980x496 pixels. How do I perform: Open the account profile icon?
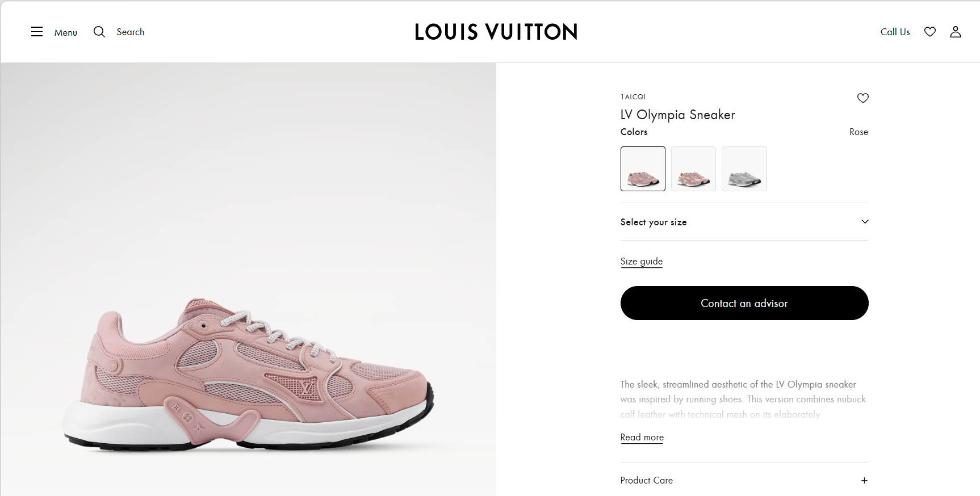tap(955, 32)
